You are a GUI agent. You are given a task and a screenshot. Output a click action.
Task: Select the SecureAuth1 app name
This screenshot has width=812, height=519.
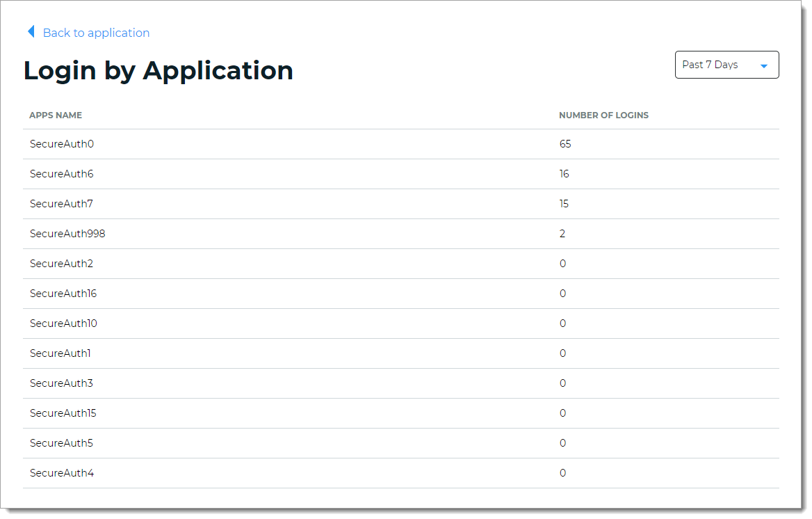[x=60, y=353]
